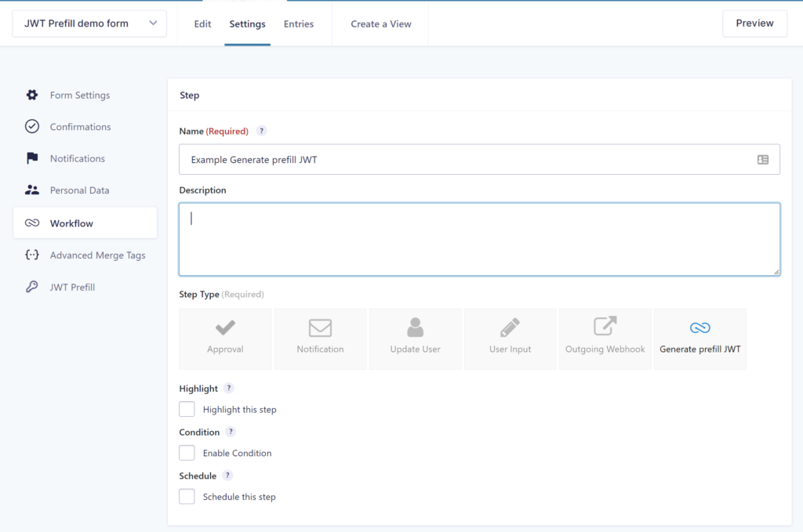Switch to the Edit tab

click(202, 24)
